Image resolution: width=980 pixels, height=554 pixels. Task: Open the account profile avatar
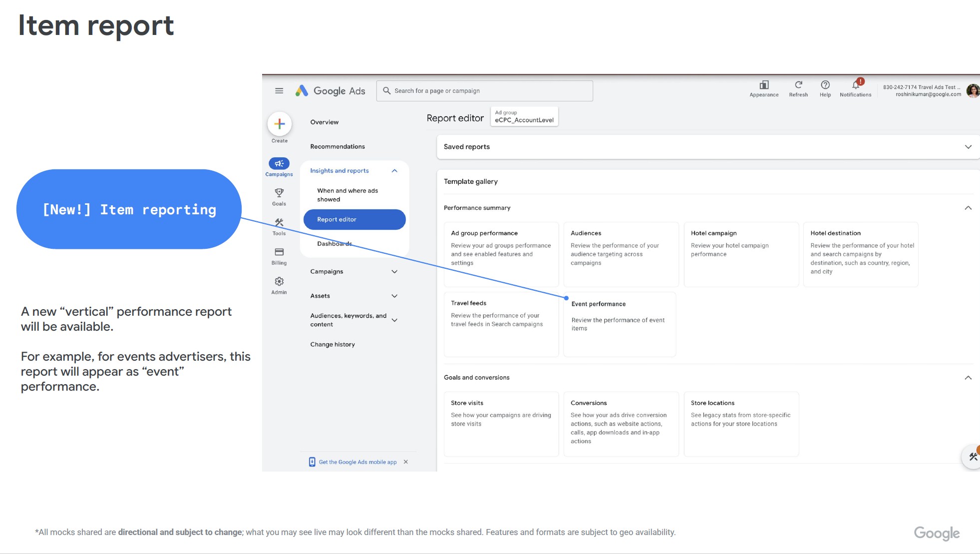(973, 91)
